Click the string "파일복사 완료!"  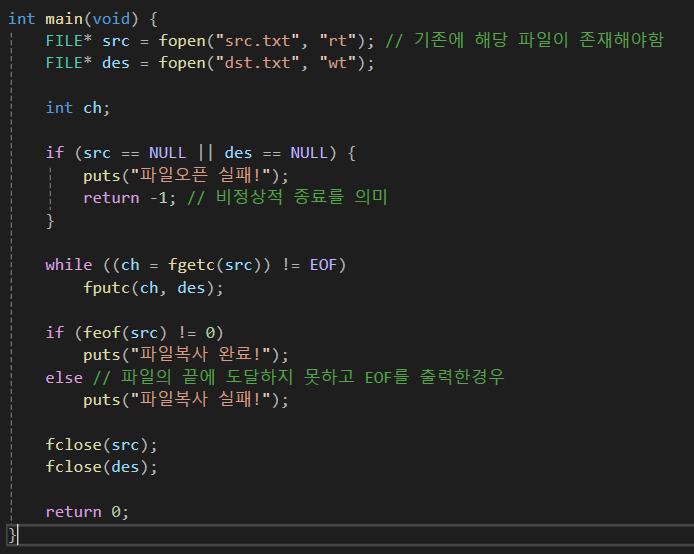coord(200,354)
